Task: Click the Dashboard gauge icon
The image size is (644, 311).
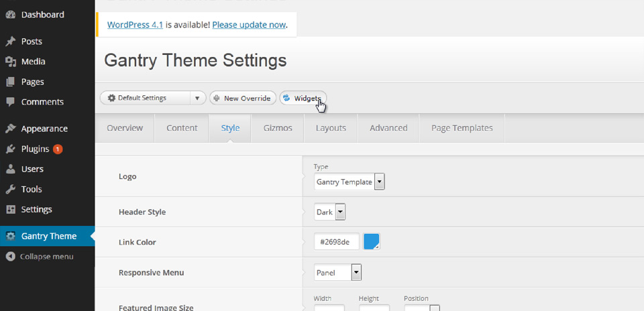Action: 11,15
